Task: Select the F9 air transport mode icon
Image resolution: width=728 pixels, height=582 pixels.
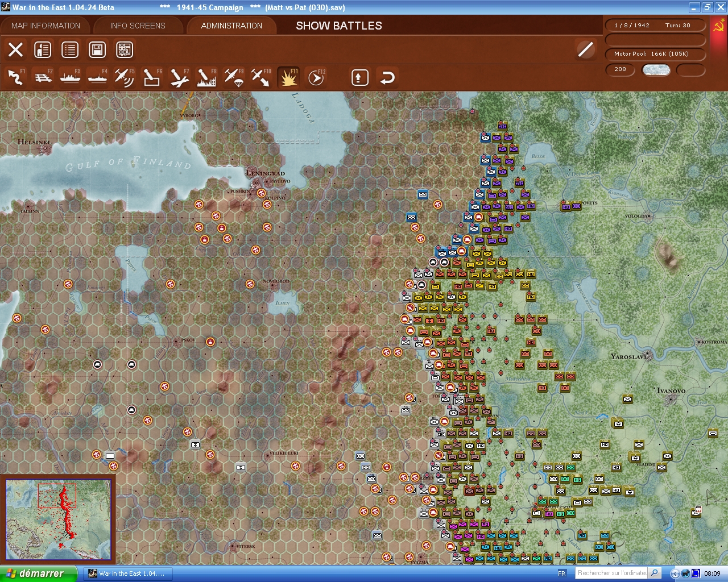Action: [x=234, y=77]
